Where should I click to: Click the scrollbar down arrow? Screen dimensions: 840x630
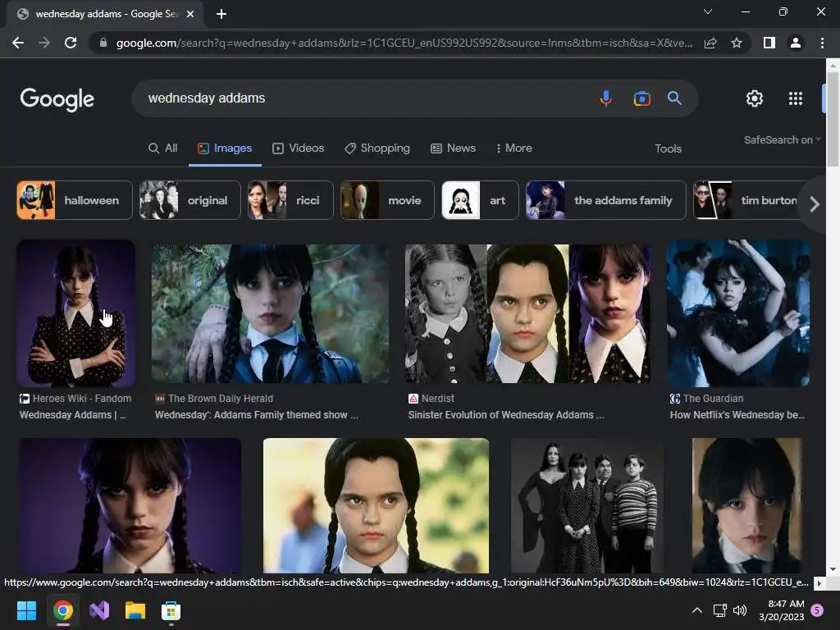(x=833, y=569)
